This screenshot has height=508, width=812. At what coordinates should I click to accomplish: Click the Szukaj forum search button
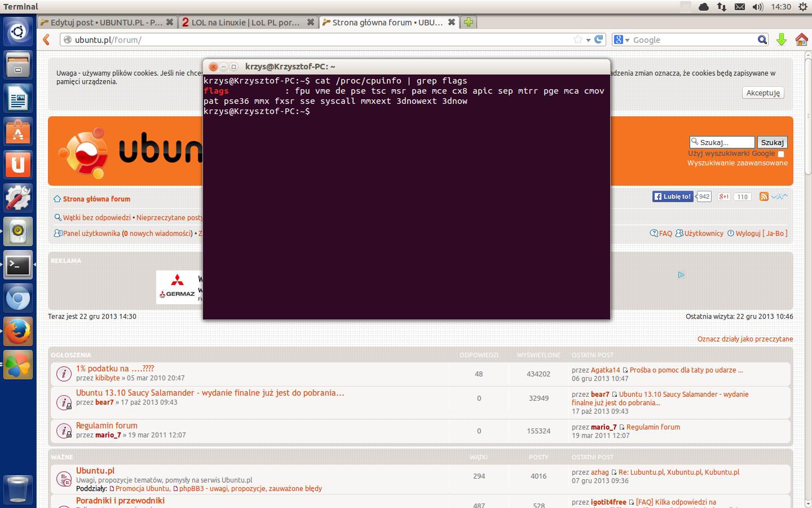point(772,142)
